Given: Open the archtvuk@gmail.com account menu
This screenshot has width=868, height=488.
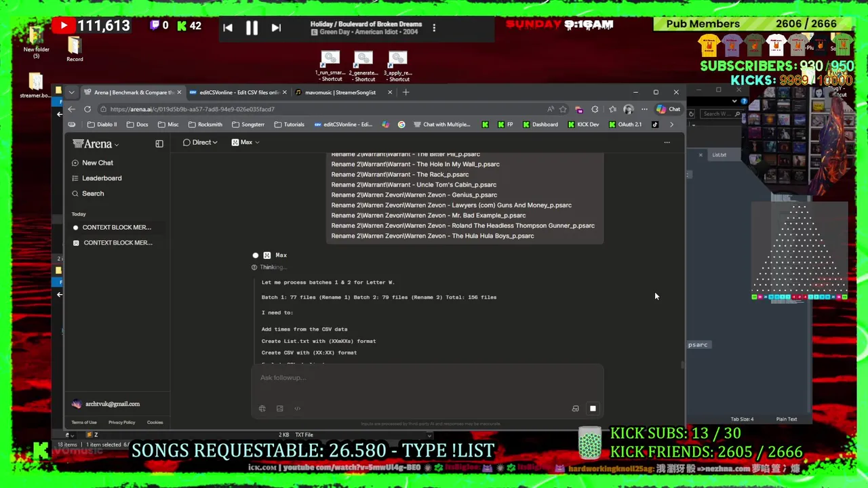Looking at the screenshot, I should click(106, 404).
